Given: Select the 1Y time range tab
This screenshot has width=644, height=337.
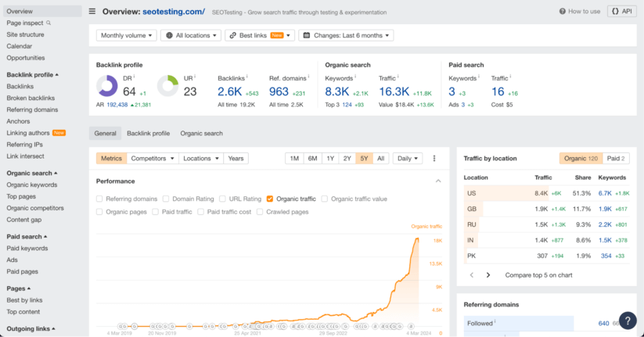Looking at the screenshot, I should pyautogui.click(x=329, y=158).
